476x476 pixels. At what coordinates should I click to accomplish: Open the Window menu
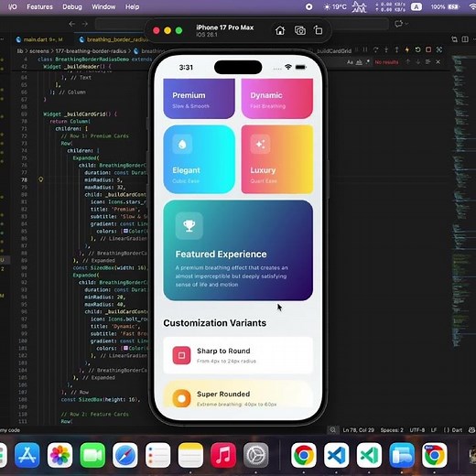tap(103, 6)
